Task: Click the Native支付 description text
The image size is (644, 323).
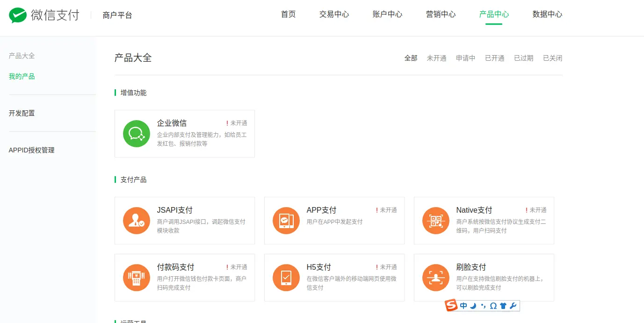Action: click(501, 226)
